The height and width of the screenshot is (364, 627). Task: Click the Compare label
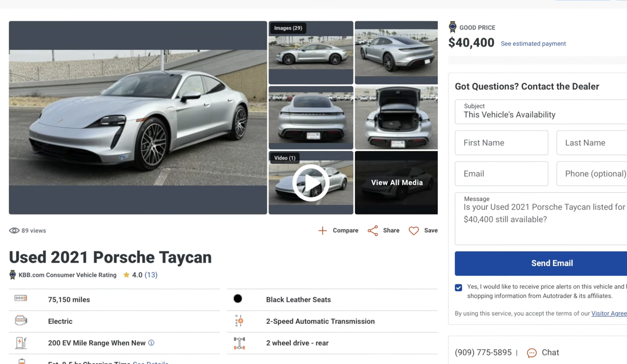pos(346,231)
